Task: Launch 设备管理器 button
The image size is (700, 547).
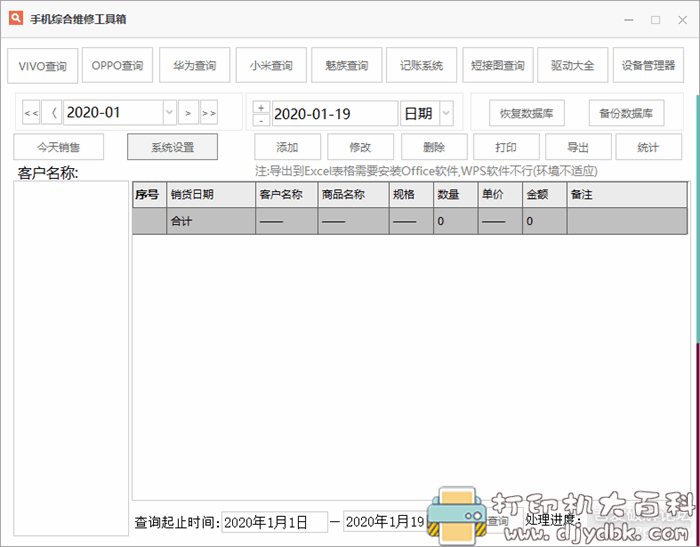Action: pyautogui.click(x=648, y=65)
